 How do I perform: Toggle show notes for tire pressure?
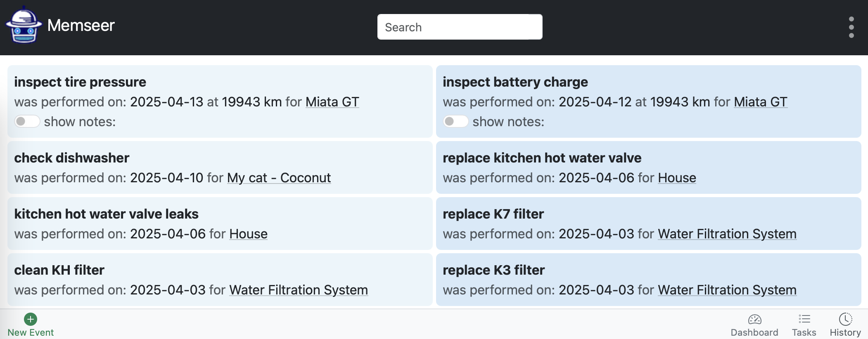click(x=27, y=121)
